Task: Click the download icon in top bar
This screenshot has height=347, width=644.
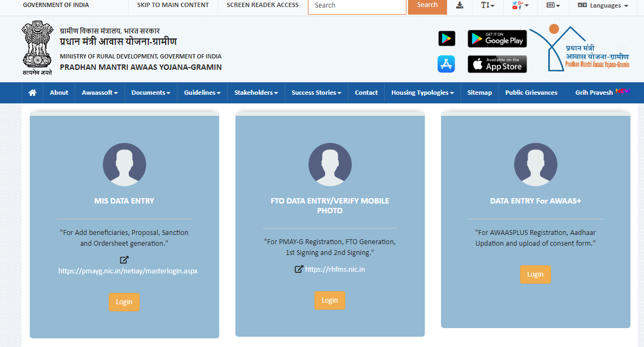Action: coord(459,5)
